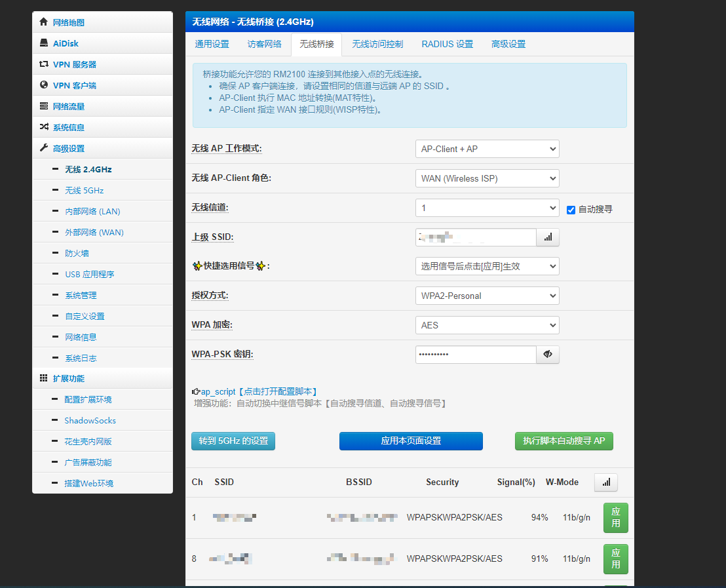Viewport: 726px width, 588px height.
Task: Toggle the 自动搜寻 checkbox
Action: tap(571, 209)
